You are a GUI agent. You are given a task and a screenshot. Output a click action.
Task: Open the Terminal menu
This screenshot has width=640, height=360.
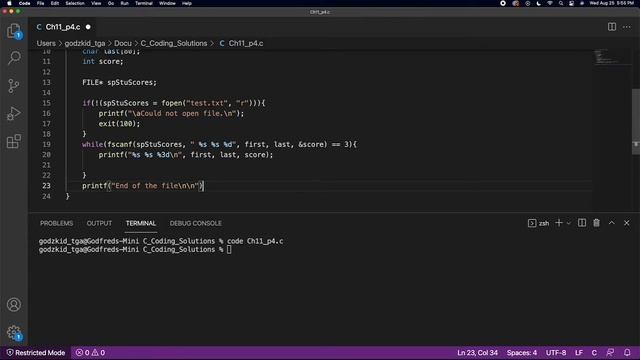point(144,3)
